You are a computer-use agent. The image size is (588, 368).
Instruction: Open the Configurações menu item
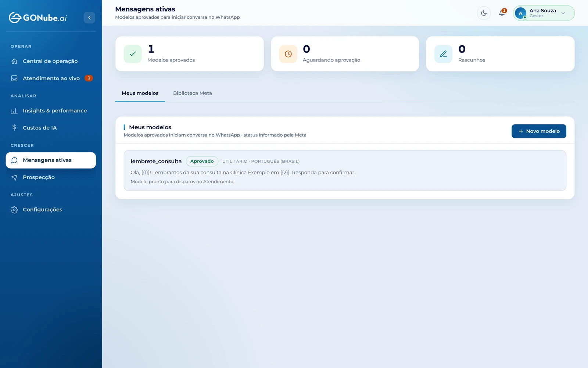coord(51,210)
